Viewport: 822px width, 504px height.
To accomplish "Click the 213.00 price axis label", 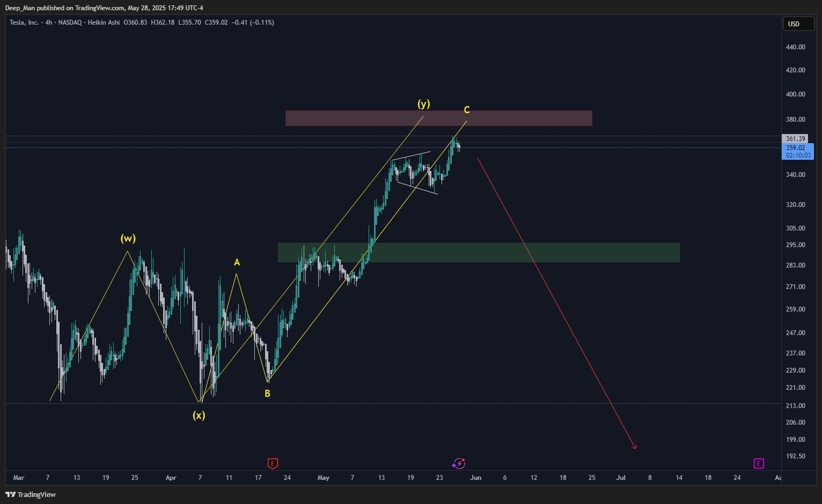I will click(x=795, y=406).
